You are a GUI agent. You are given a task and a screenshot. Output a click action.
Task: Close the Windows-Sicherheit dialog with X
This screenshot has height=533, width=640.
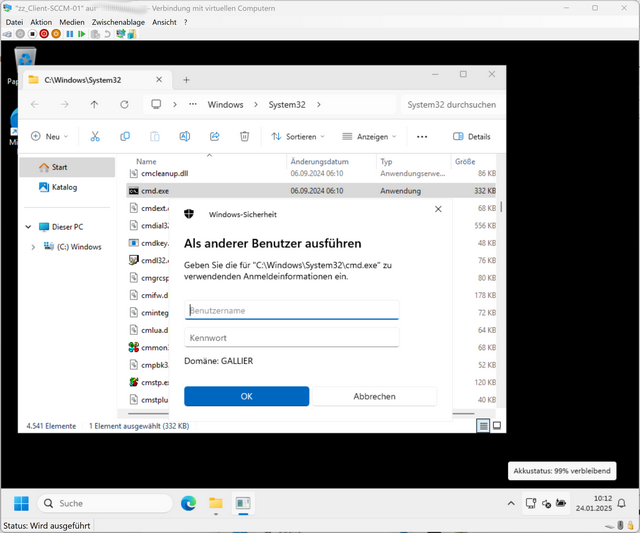pyautogui.click(x=438, y=209)
